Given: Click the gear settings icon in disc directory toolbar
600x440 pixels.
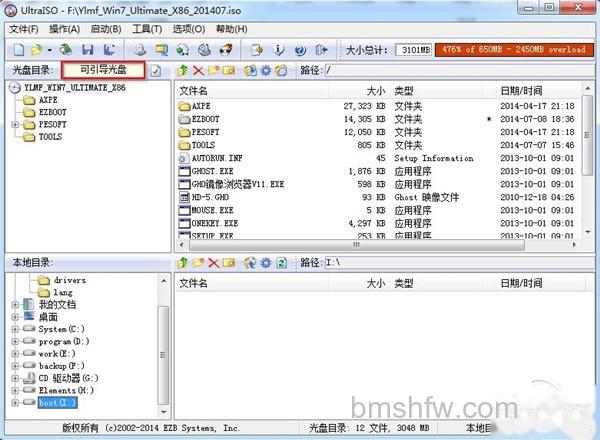Looking at the screenshot, I should (266, 70).
